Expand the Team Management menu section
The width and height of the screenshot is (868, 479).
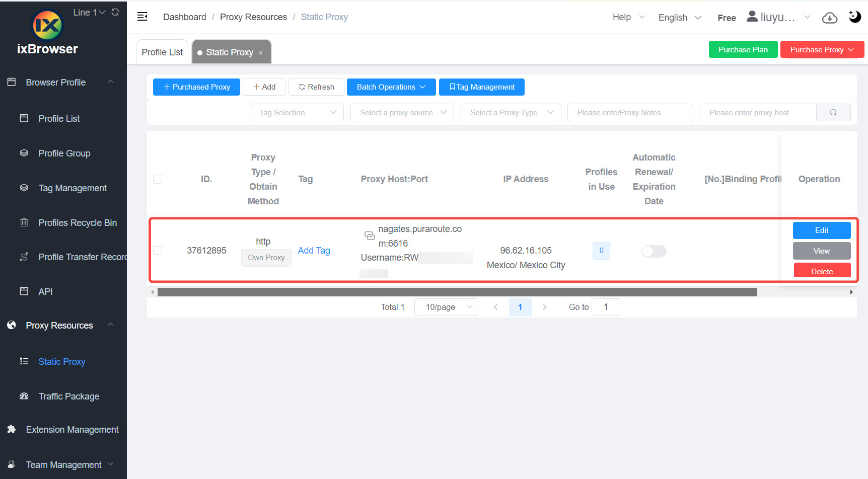pos(110,464)
